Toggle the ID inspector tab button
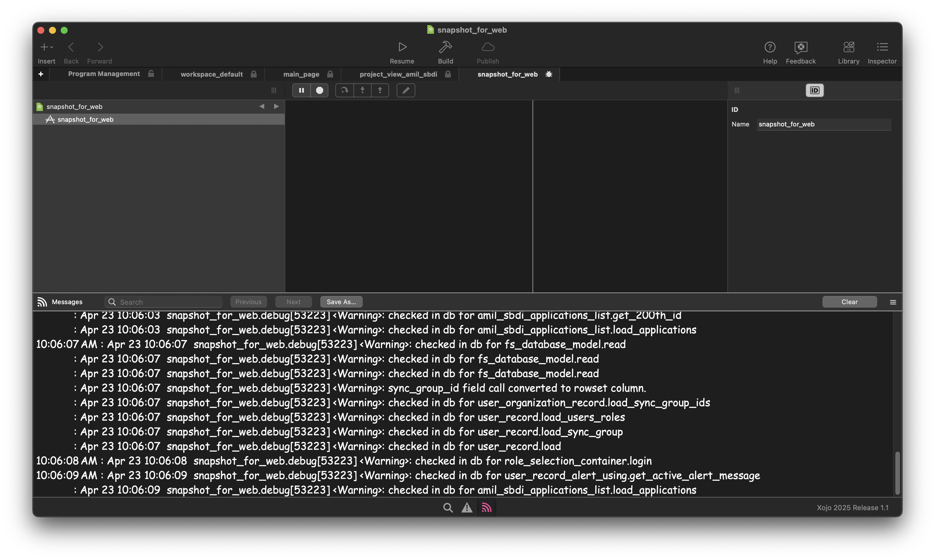935x560 pixels. point(815,90)
